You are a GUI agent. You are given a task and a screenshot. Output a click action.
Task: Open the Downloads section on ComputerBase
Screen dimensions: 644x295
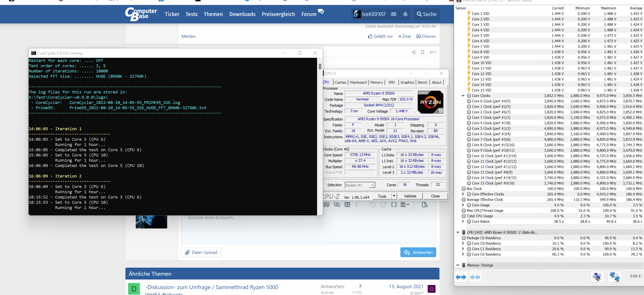(x=242, y=14)
